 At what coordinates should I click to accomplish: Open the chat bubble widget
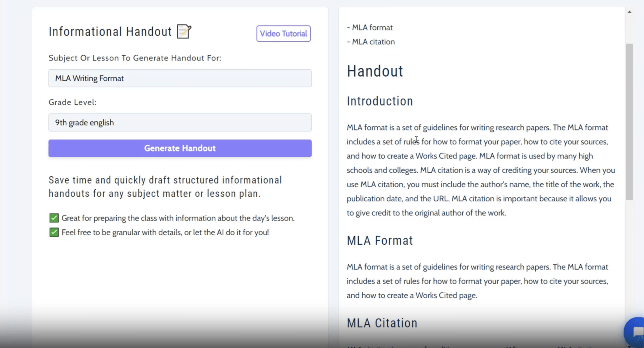point(635,332)
